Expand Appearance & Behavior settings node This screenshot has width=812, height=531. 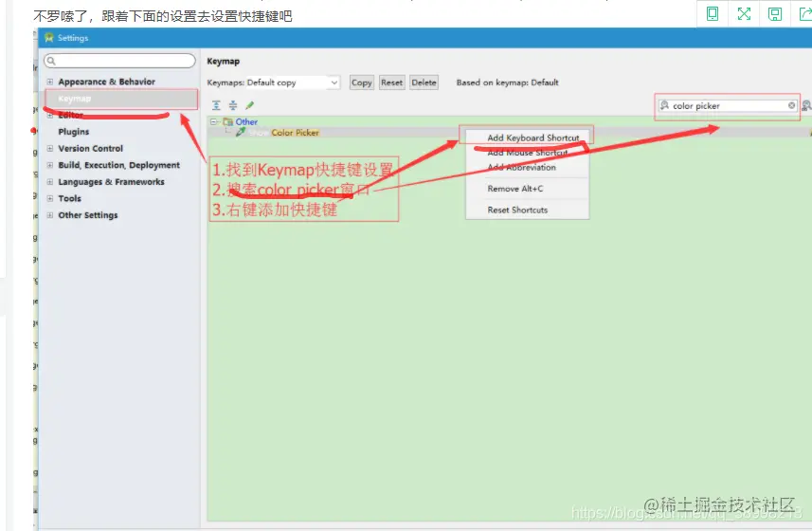coord(50,82)
